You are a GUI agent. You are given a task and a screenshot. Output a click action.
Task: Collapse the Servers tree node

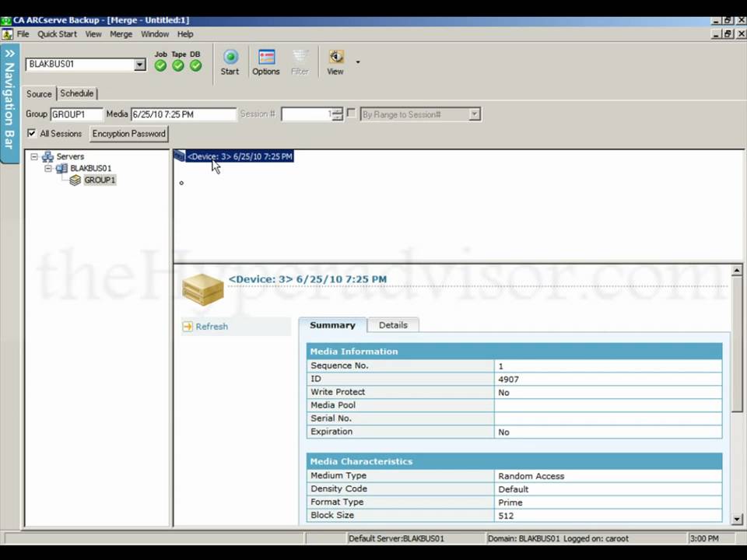pos(34,156)
